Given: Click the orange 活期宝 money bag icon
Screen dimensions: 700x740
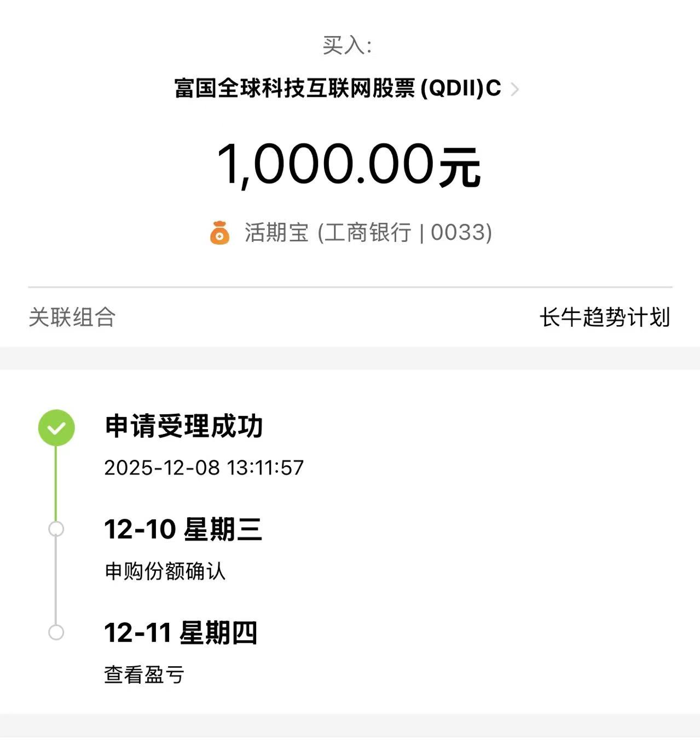Looking at the screenshot, I should coord(219,233).
